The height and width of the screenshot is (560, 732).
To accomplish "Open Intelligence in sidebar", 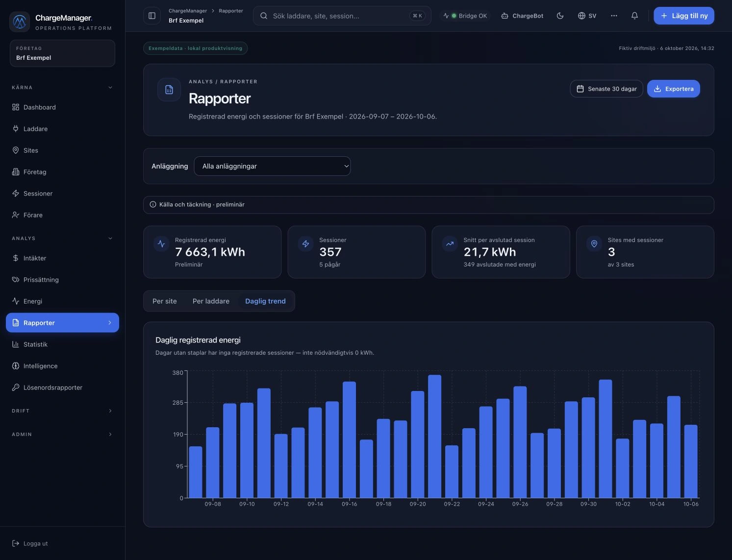I will tap(62, 366).
